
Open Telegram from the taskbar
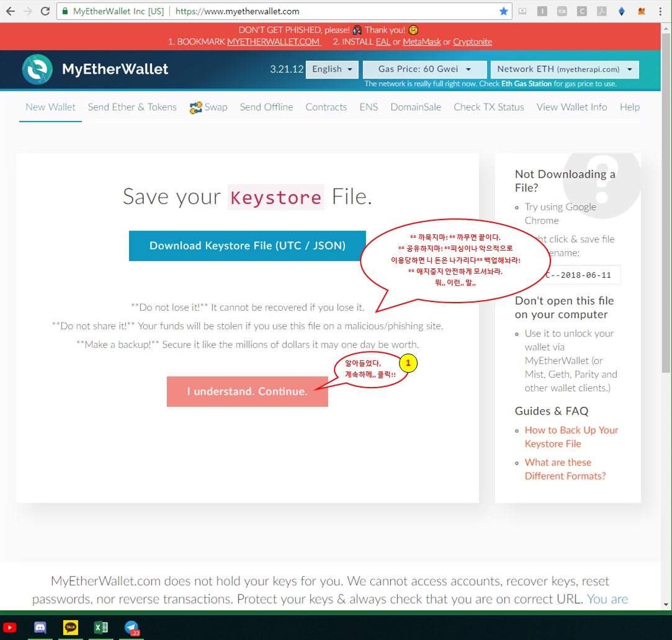click(132, 628)
